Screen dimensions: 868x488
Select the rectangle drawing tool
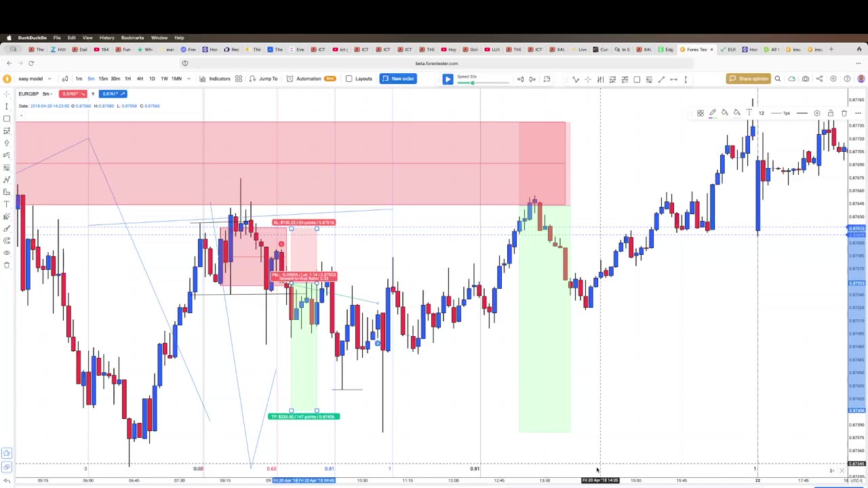point(637,79)
